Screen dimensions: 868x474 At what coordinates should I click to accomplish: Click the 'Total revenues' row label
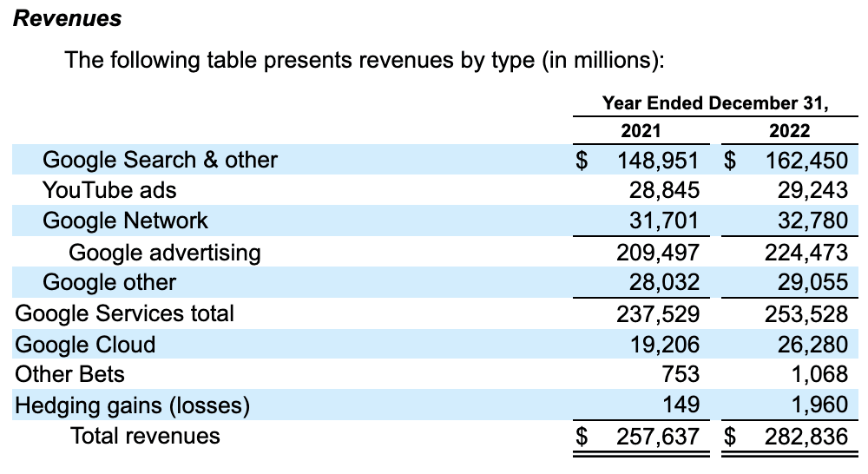(x=145, y=436)
